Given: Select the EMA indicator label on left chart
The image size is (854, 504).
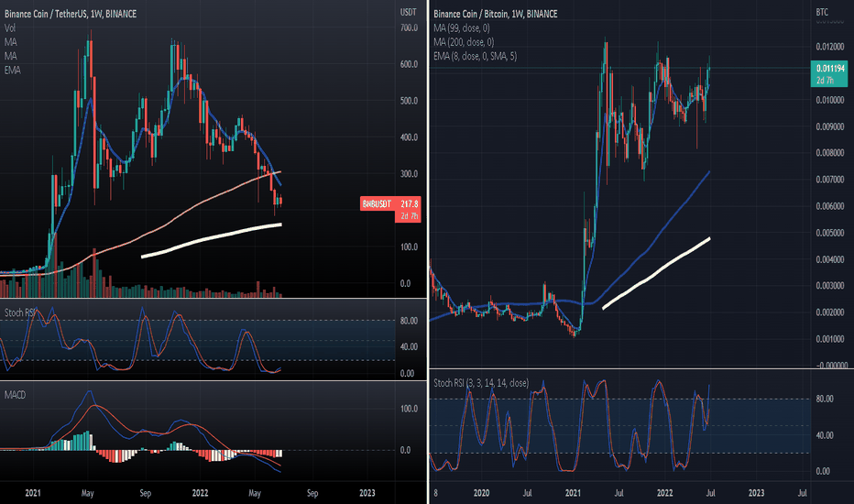Looking at the screenshot, I should pyautogui.click(x=12, y=71).
